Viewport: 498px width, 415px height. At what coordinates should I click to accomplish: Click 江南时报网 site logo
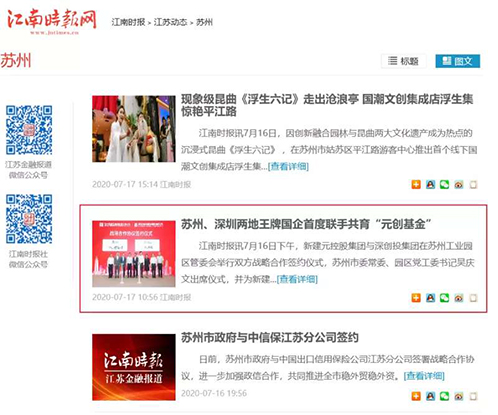tap(52, 21)
